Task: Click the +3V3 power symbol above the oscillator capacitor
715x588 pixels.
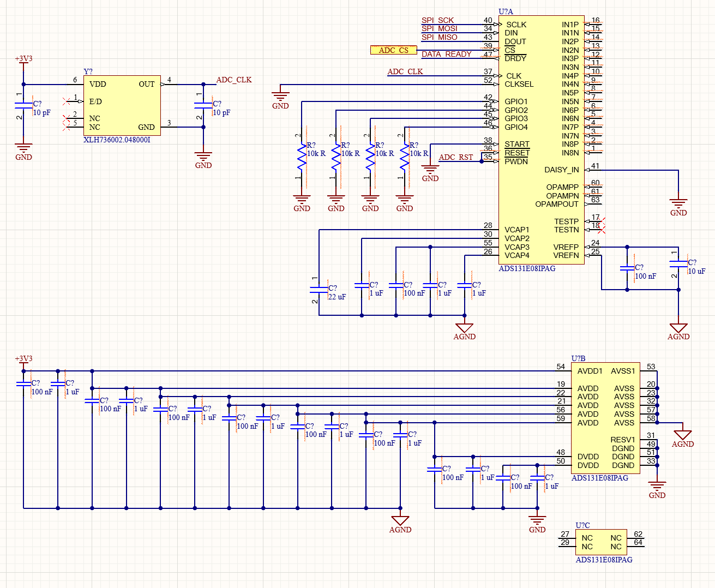Action: tap(23, 60)
